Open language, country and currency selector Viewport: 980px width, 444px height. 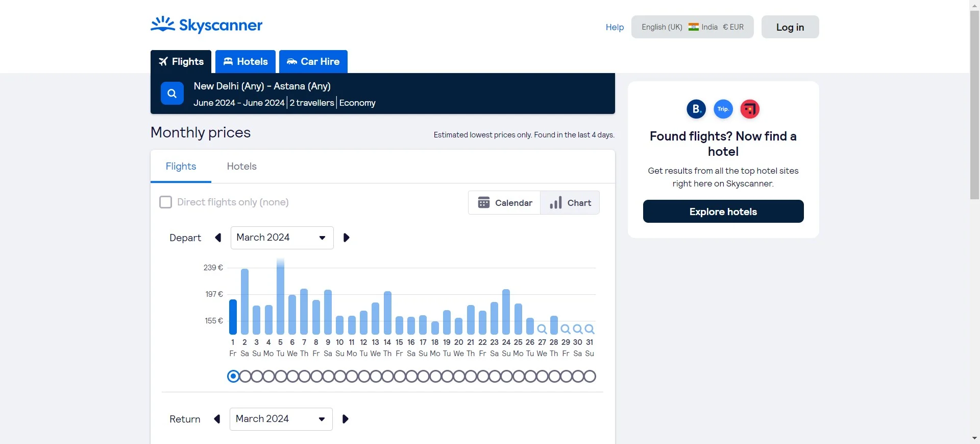[692, 27]
